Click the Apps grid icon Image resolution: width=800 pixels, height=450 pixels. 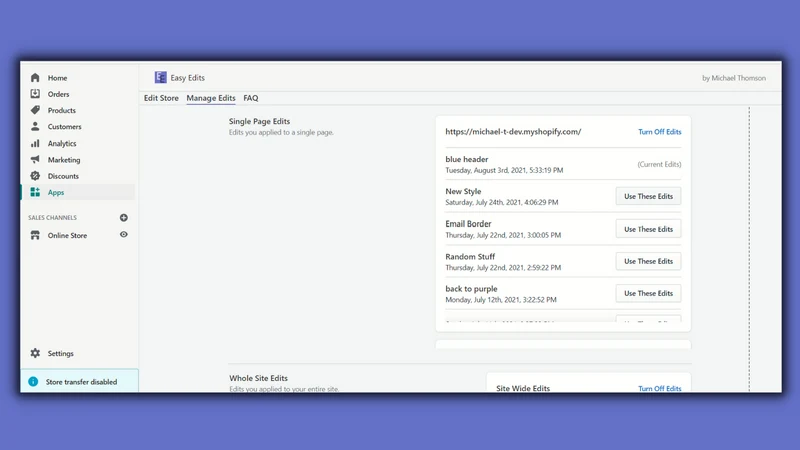[x=35, y=192]
